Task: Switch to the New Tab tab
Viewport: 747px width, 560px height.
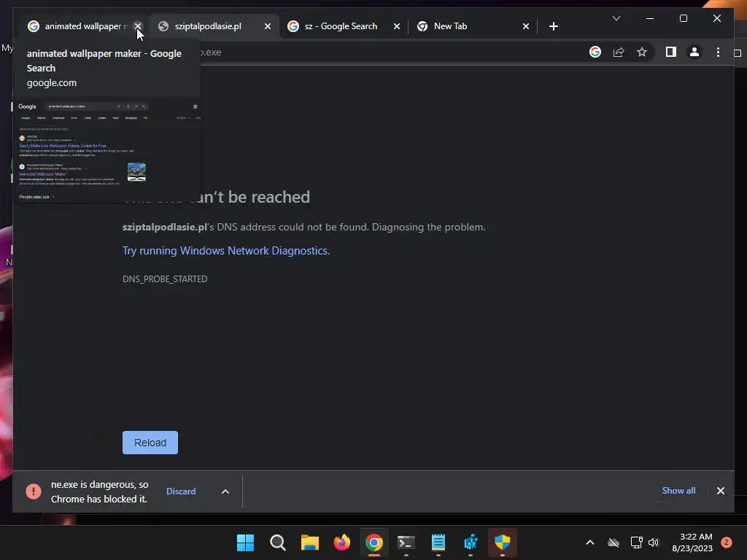Action: pyautogui.click(x=449, y=26)
